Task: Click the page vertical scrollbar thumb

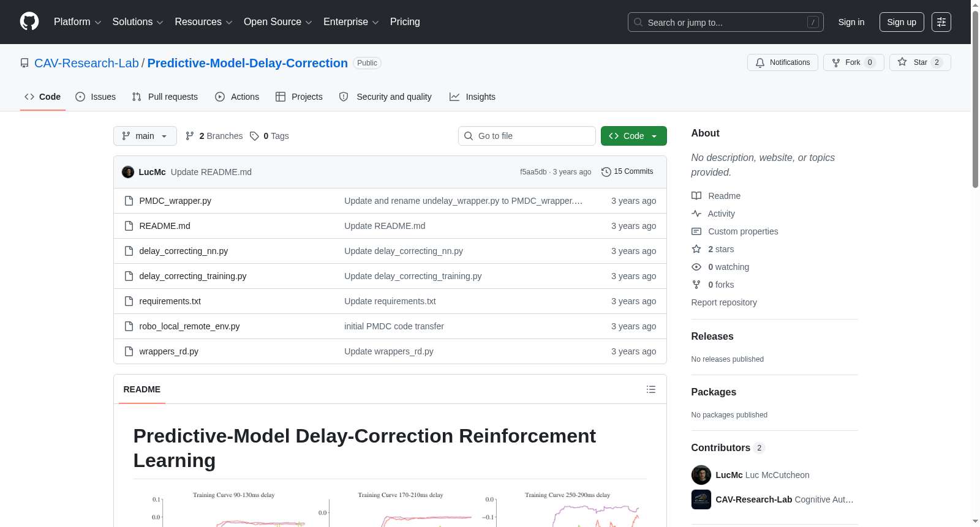Action: pos(976,98)
